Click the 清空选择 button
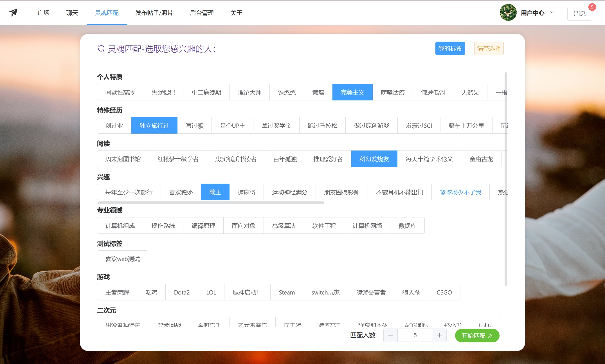The height and width of the screenshot is (364, 605). [489, 48]
